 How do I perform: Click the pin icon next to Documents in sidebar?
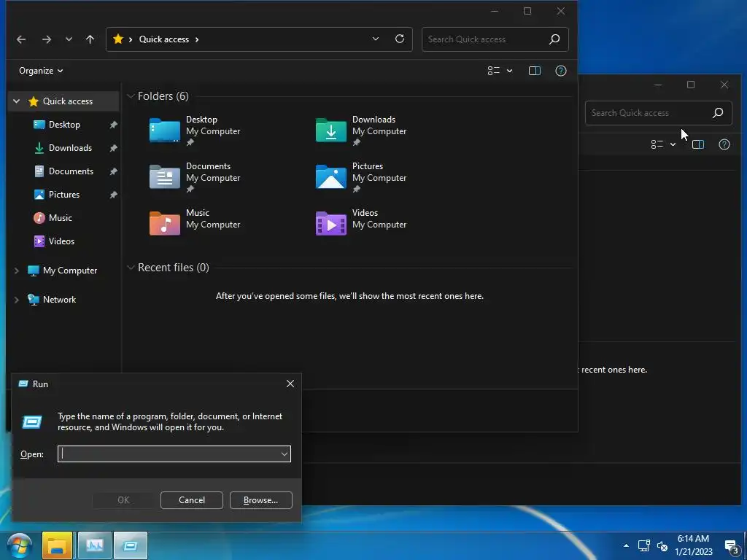[x=113, y=171]
